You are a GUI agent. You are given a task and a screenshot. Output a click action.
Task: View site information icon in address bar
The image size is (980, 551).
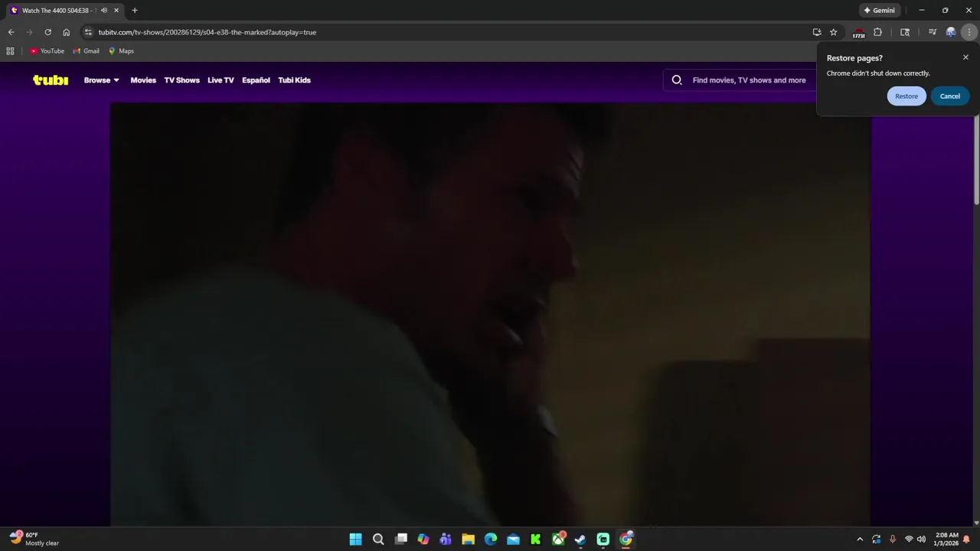[88, 32]
